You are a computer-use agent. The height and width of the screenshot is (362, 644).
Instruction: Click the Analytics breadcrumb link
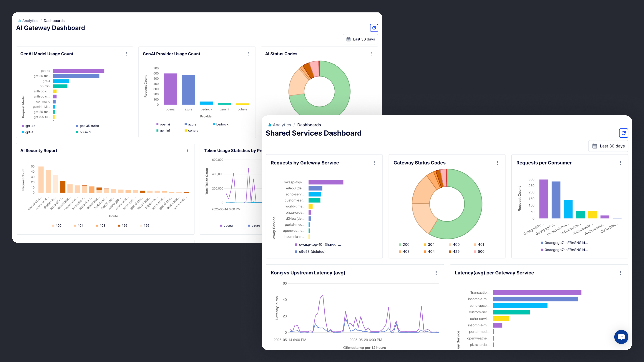pos(30,21)
